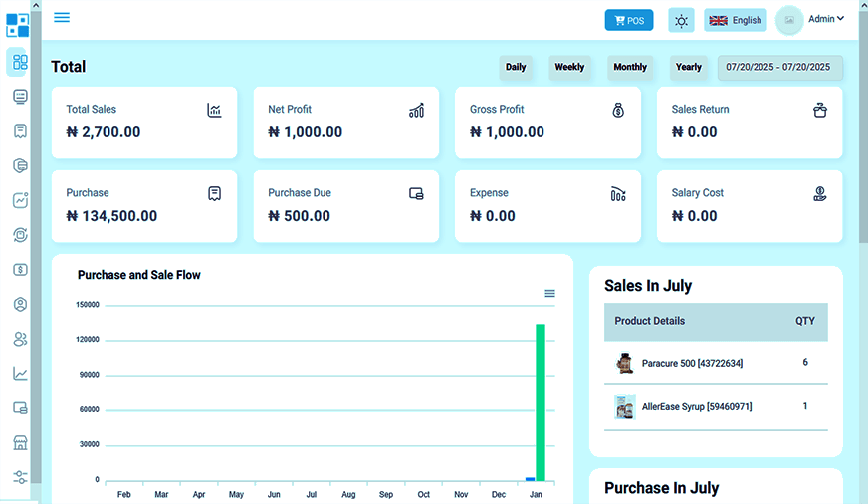Click the sliders settings sidebar icon
The image size is (868, 504).
[x=20, y=477]
